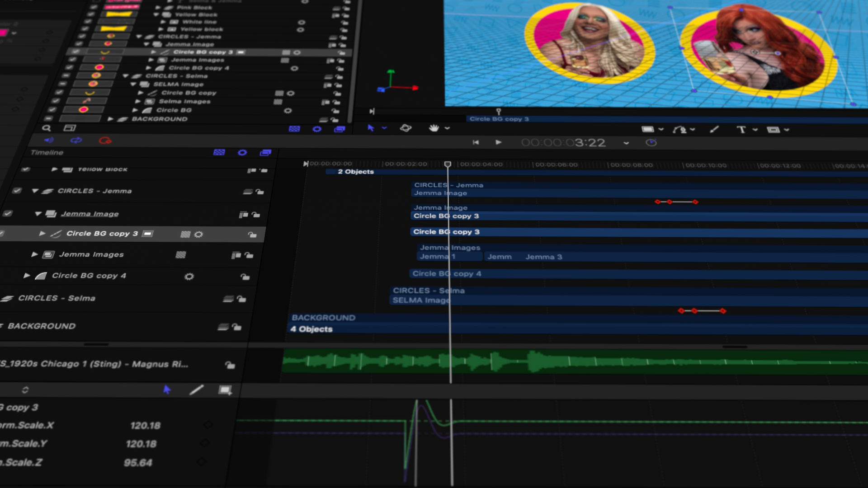Viewport: 868px width, 488px height.
Task: Select the Paint Stroke tool
Action: (714, 130)
